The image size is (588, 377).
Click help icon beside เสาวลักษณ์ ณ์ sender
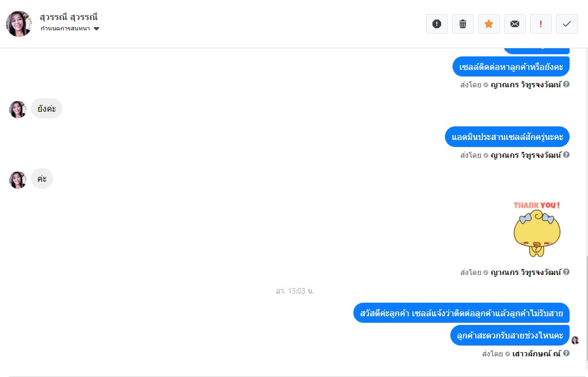pos(566,353)
